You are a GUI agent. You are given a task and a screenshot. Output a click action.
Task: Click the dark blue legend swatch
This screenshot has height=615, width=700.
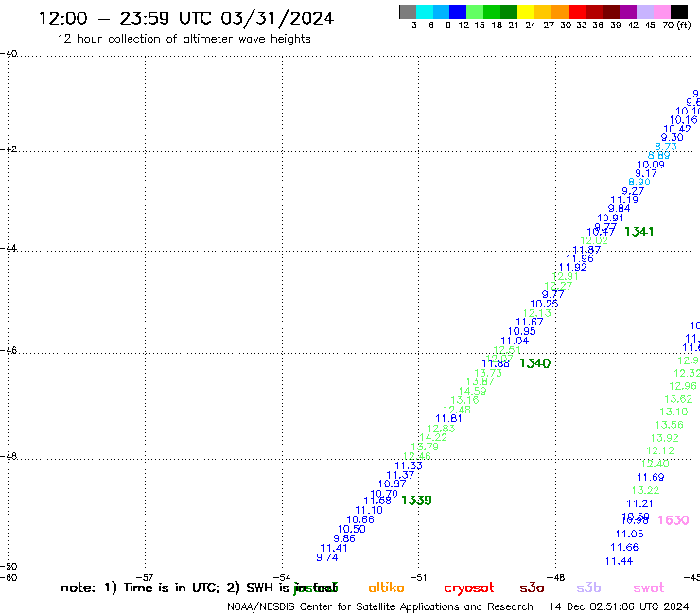(458, 11)
